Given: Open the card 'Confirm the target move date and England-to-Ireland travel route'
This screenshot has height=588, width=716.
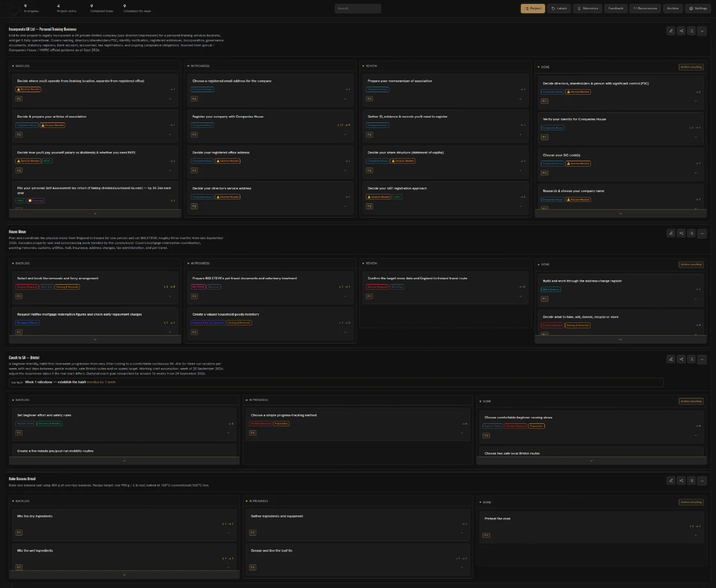Looking at the screenshot, I should tap(445, 288).
